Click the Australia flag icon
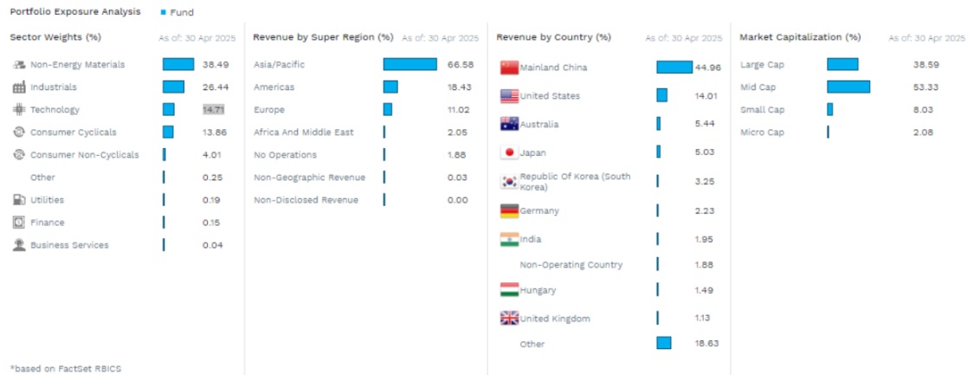980x375 pixels. coord(509,125)
